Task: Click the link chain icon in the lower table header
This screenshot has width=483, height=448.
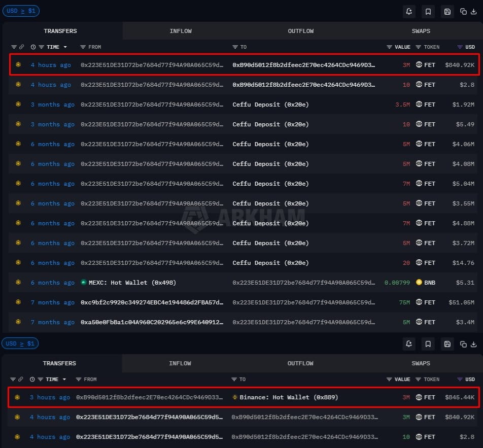Action: 21,379
